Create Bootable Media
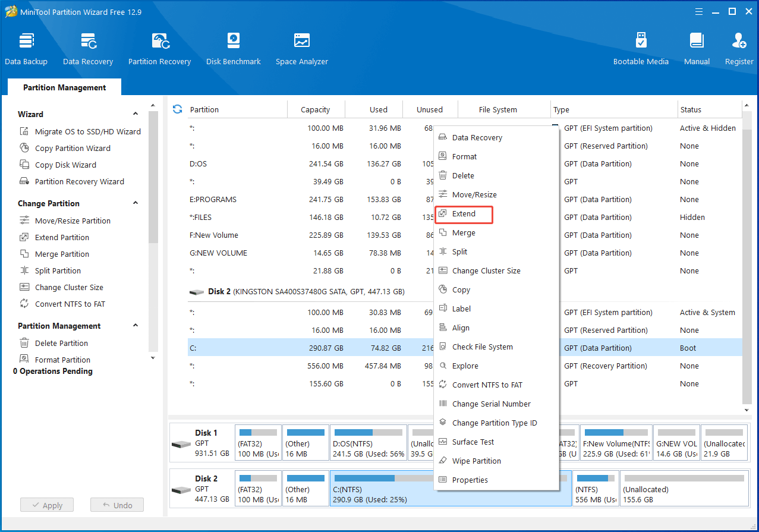 [641, 49]
